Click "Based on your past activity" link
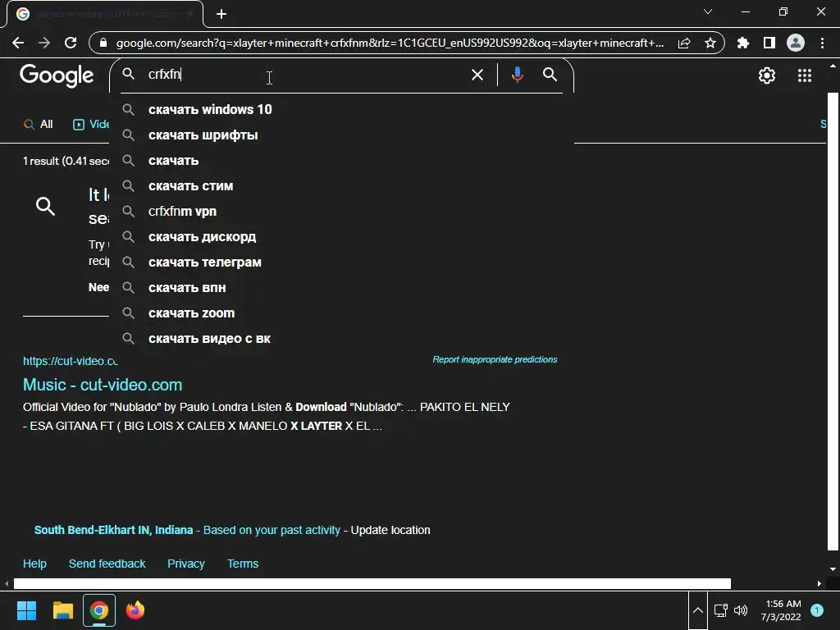This screenshot has width=840, height=630. tap(272, 530)
